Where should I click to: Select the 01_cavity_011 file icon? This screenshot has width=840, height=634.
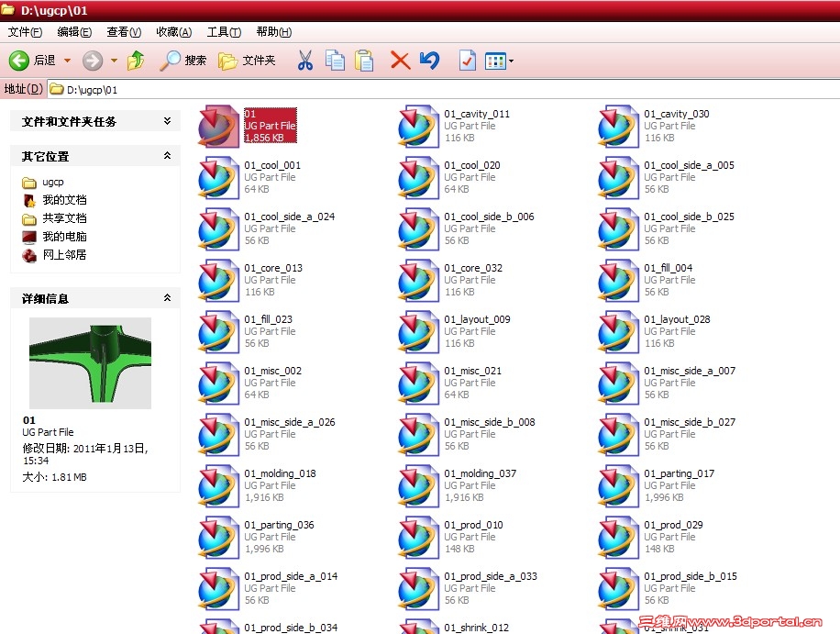418,126
